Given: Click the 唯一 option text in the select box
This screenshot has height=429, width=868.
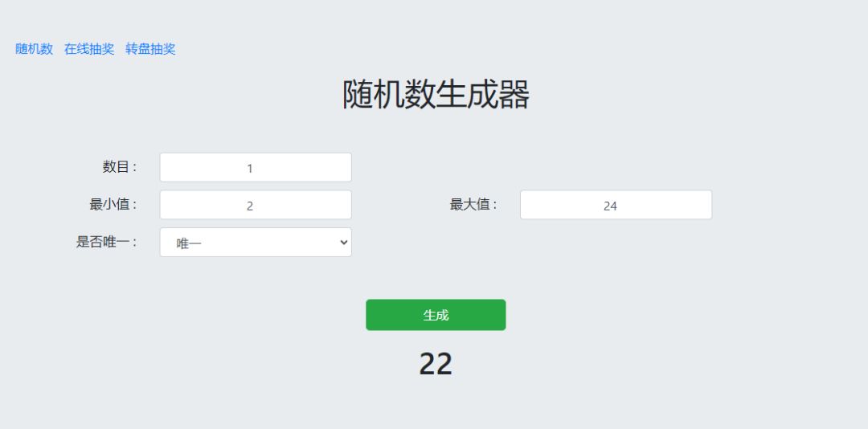Looking at the screenshot, I should pos(189,243).
